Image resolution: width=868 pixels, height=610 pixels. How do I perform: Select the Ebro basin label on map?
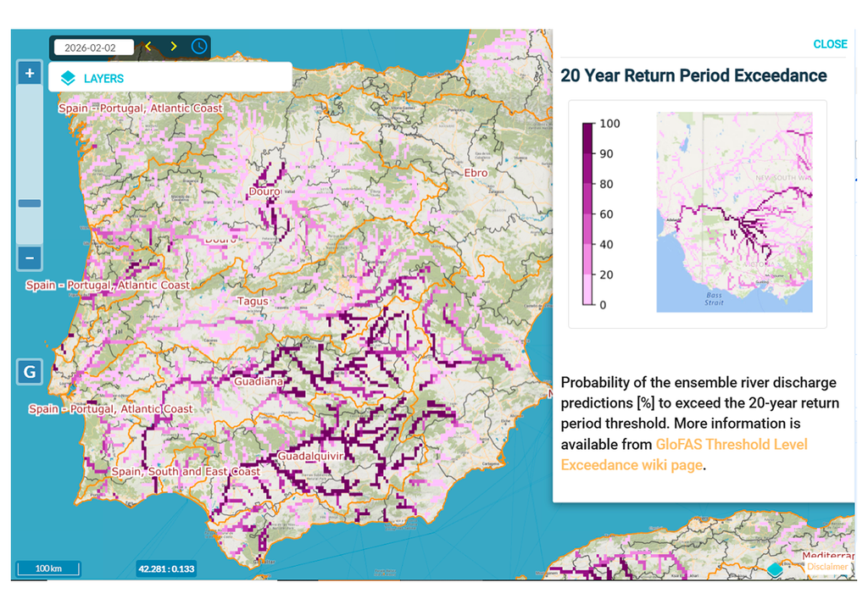(476, 173)
